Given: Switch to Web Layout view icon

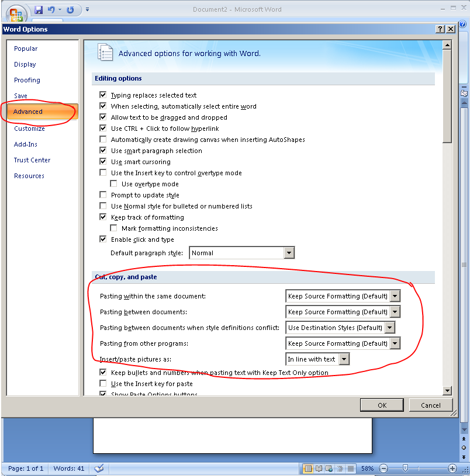Looking at the screenshot, I should [x=329, y=468].
